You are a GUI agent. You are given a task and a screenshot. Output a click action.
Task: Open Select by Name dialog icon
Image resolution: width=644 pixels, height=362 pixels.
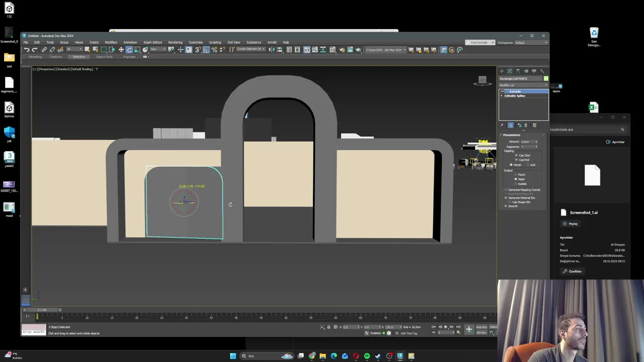[95, 49]
